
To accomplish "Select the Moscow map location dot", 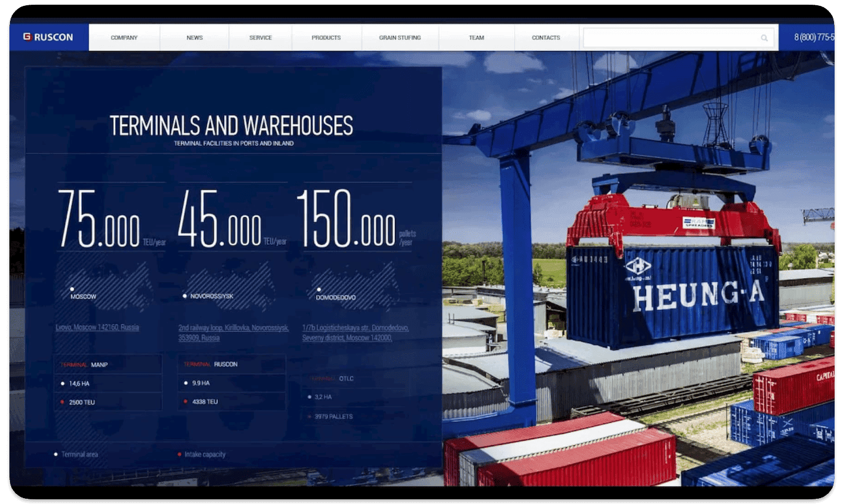I will coord(72,289).
